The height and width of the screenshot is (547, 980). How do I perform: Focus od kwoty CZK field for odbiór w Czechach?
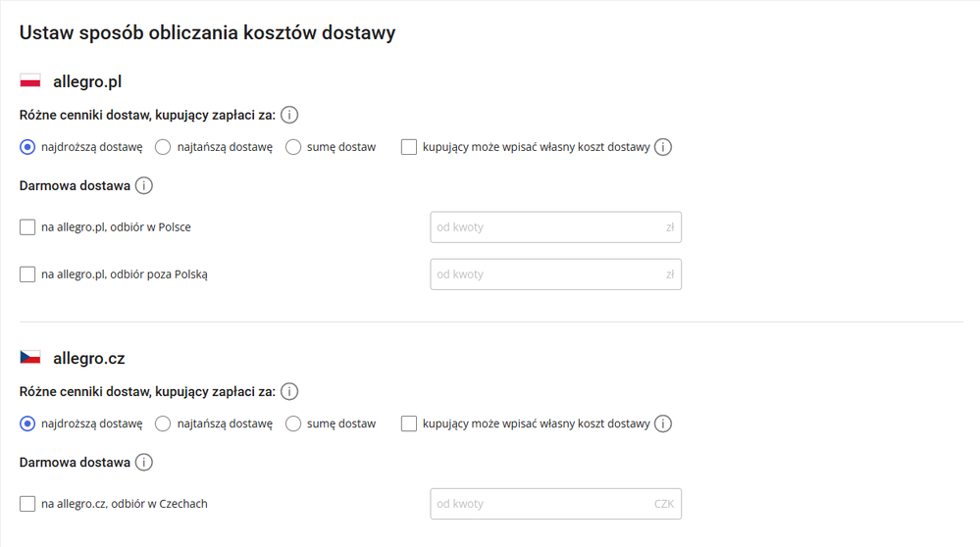[555, 504]
